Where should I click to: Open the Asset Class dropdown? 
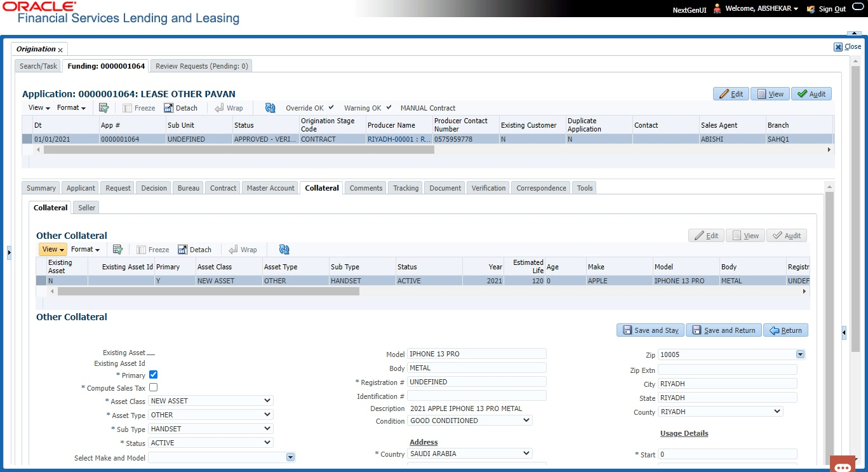click(x=211, y=401)
